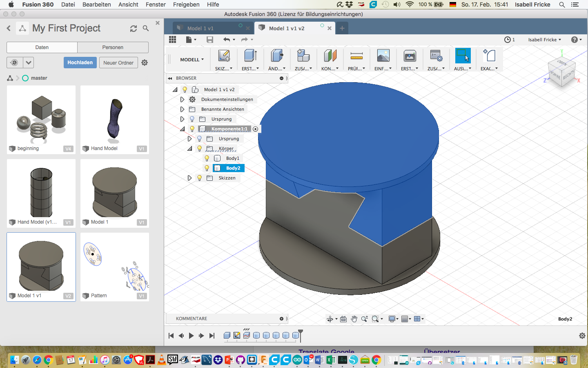Viewport: 588px width, 368px height.
Task: Activate Komponente1:1 radio button
Action: click(x=256, y=129)
